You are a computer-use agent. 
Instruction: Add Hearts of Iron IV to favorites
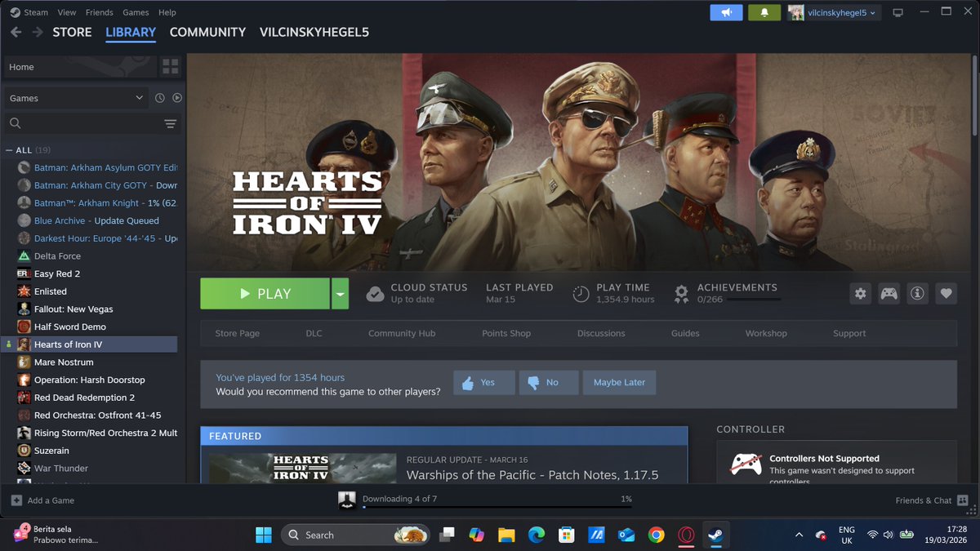946,294
